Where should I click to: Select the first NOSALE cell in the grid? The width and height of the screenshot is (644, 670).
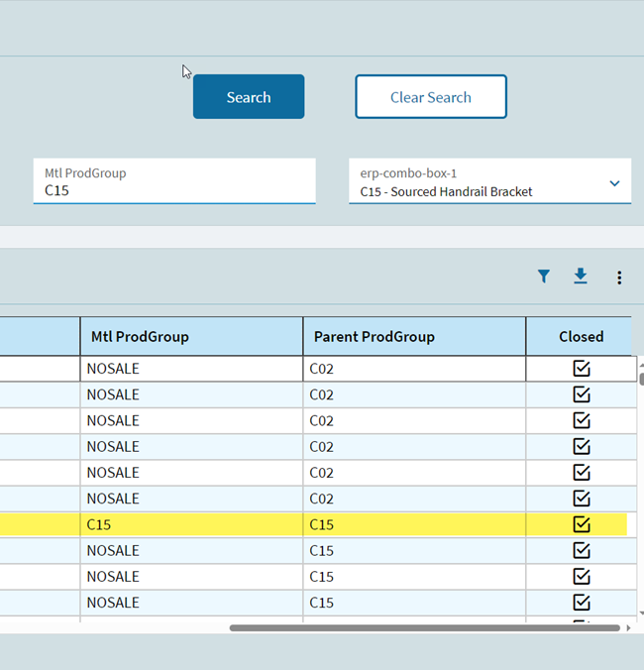tap(190, 369)
